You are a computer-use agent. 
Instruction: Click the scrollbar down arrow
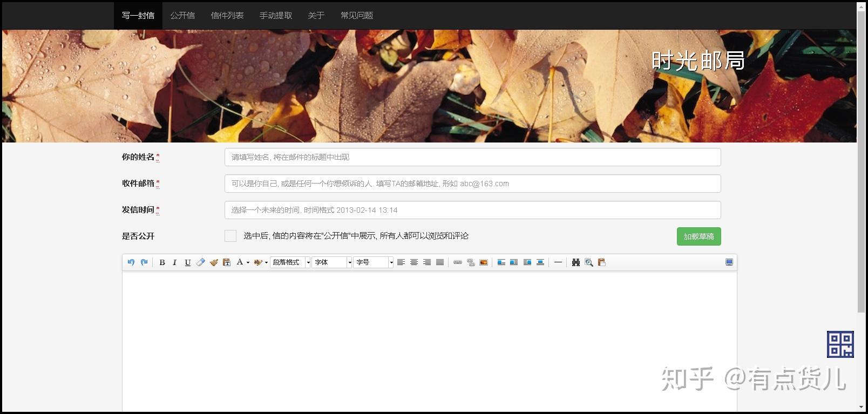861,407
